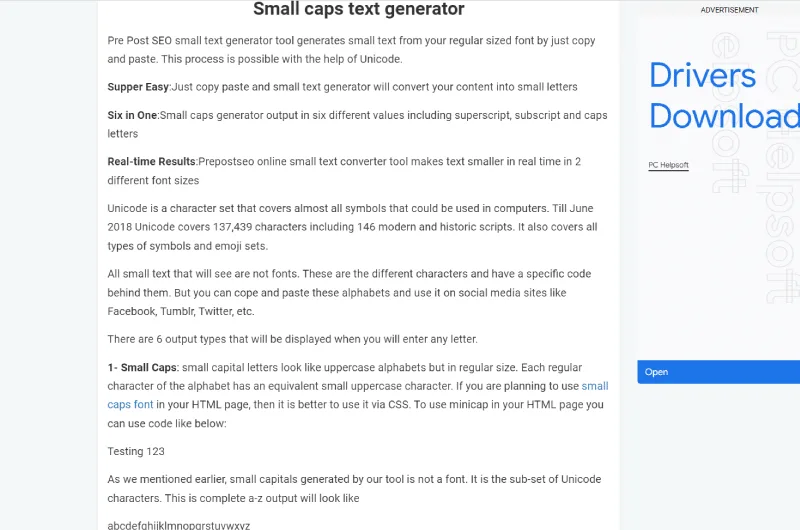Click the "Testing 123" sample text
Viewport: 800px width, 530px height.
[136, 452]
